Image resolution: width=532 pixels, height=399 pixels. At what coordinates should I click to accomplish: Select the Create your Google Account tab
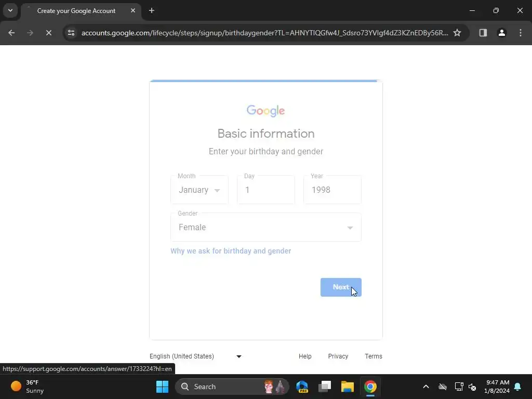click(x=81, y=11)
